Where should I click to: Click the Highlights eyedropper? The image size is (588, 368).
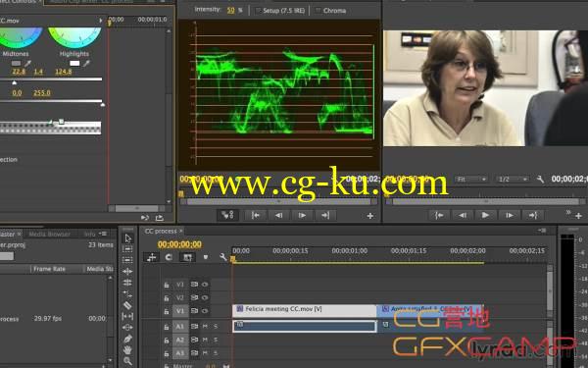coord(86,64)
